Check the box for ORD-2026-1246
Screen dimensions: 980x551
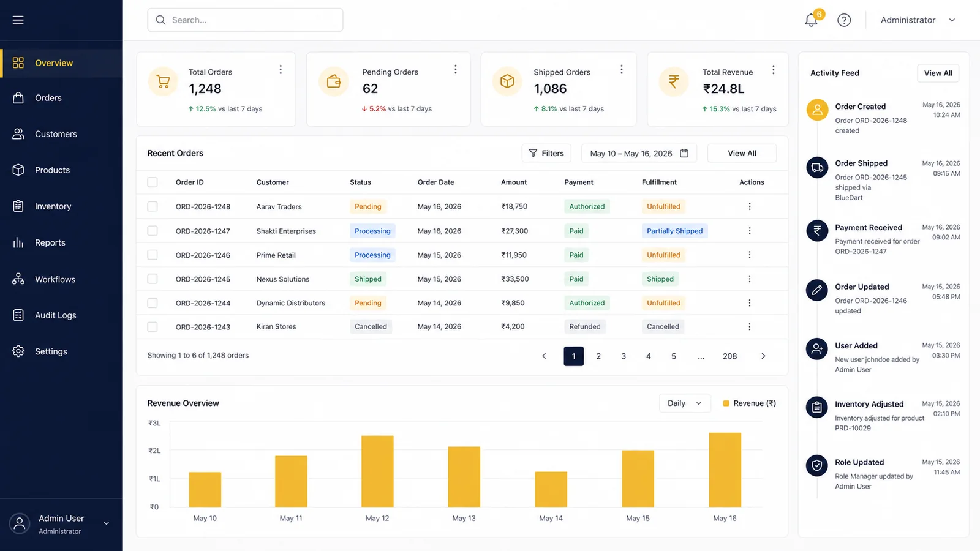(x=153, y=255)
